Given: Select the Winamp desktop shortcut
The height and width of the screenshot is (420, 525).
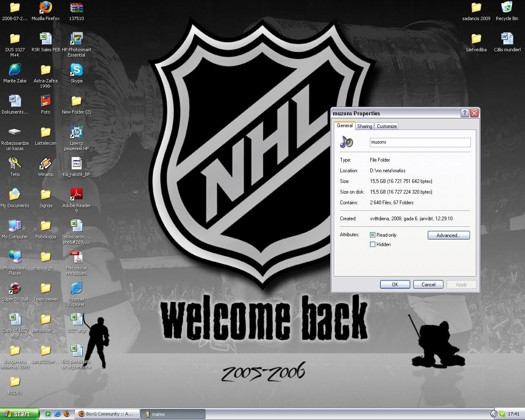Looking at the screenshot, I should tap(46, 167).
